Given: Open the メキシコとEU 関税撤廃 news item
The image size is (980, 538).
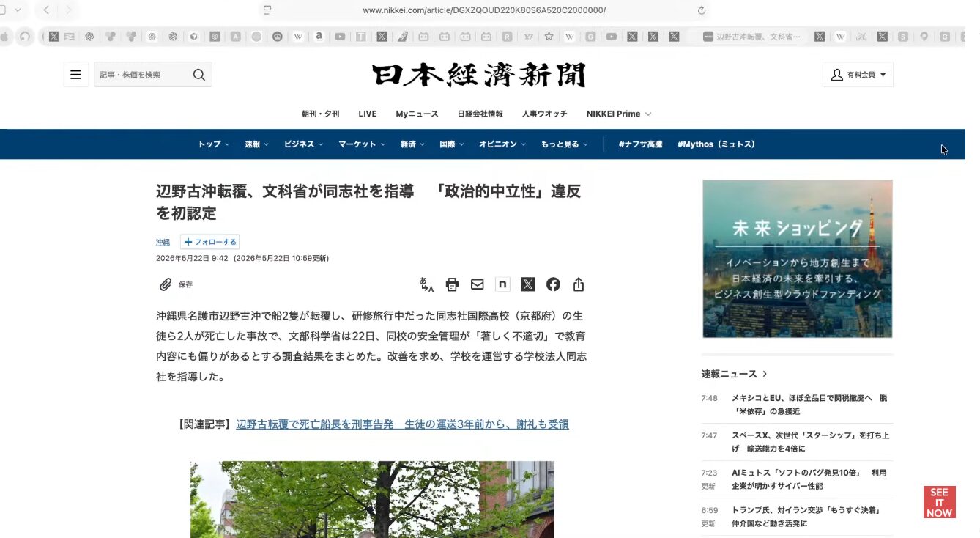Looking at the screenshot, I should [809, 405].
